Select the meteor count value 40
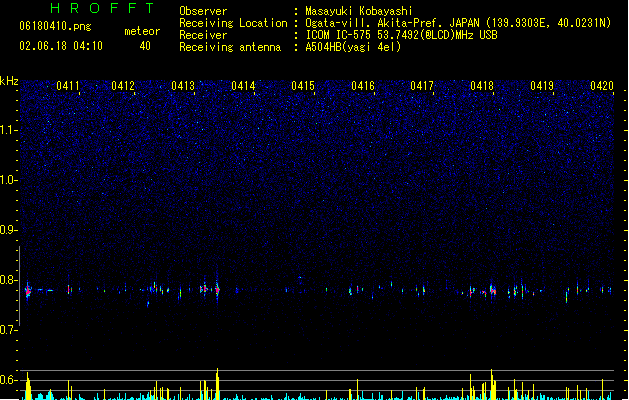Image resolution: width=629 pixels, height=400 pixels. pyautogui.click(x=145, y=46)
